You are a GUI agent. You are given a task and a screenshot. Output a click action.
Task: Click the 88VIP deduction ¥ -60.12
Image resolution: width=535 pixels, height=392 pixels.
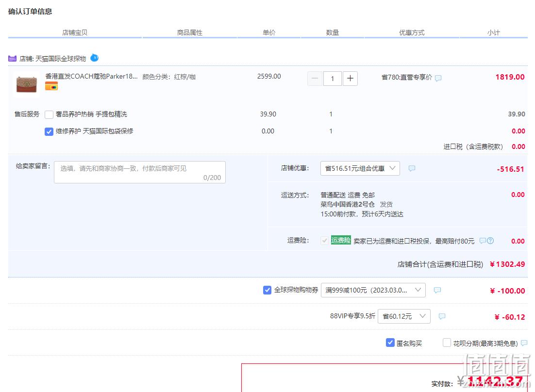tap(510, 317)
